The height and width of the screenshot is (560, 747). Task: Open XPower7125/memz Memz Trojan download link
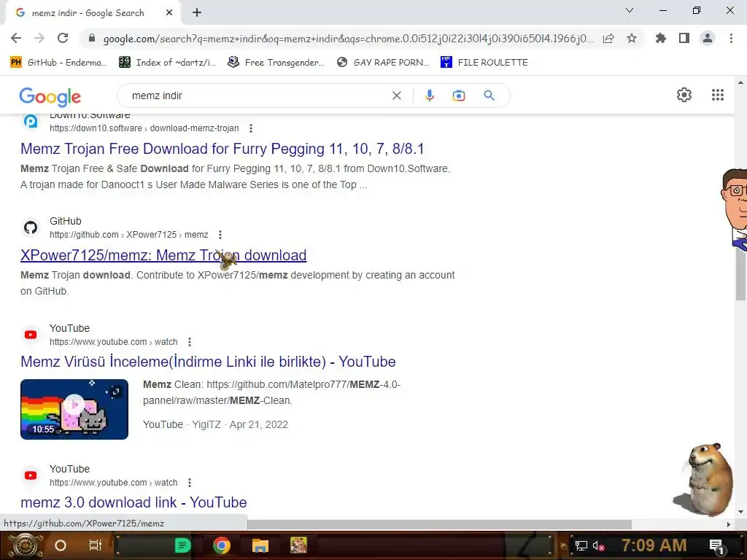163,255
